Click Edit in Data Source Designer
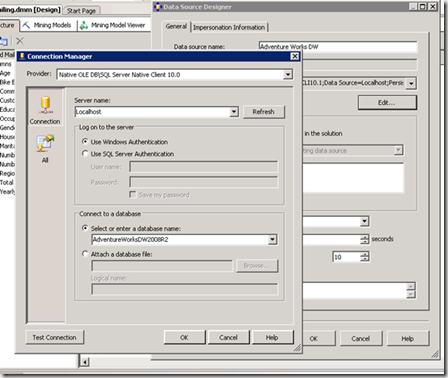This screenshot has height=378, width=448. [387, 103]
